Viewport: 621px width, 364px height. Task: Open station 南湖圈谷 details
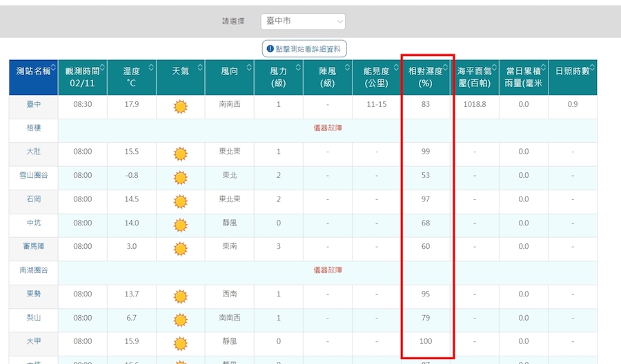click(x=34, y=270)
